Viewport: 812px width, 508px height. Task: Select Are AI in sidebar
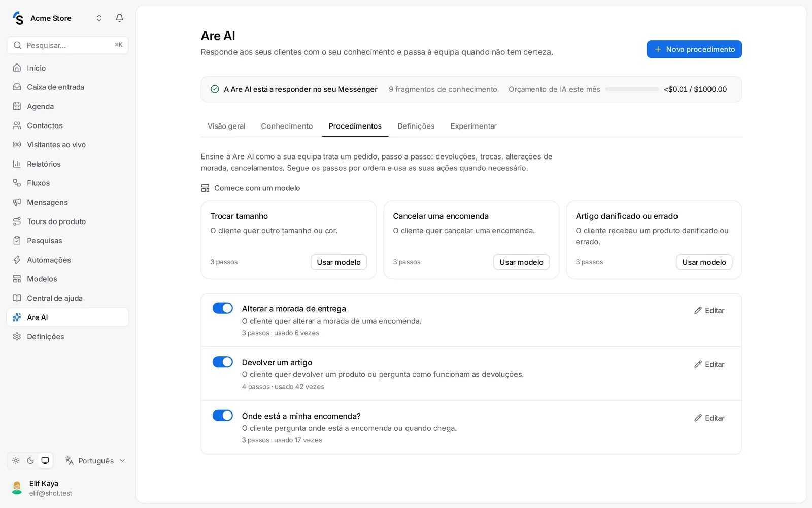(67, 317)
